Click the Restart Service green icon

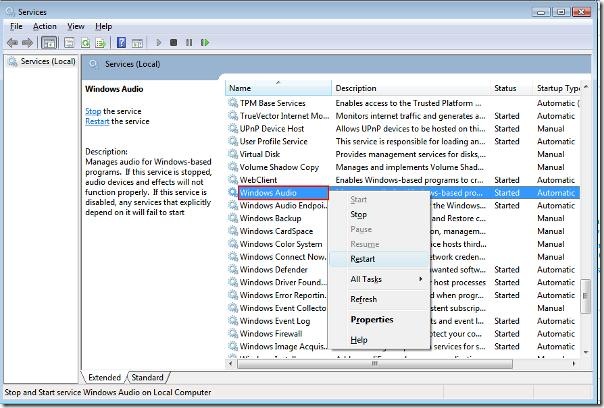[x=205, y=42]
